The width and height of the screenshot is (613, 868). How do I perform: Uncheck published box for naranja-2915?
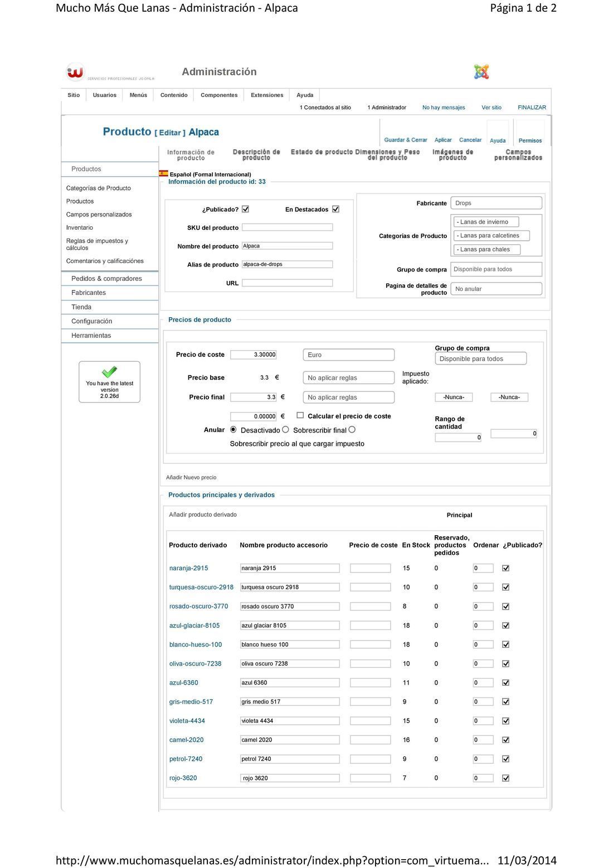[506, 568]
